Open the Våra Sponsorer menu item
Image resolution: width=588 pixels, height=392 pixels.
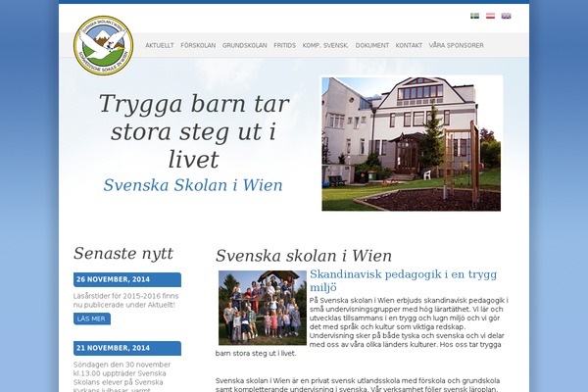coord(457,45)
